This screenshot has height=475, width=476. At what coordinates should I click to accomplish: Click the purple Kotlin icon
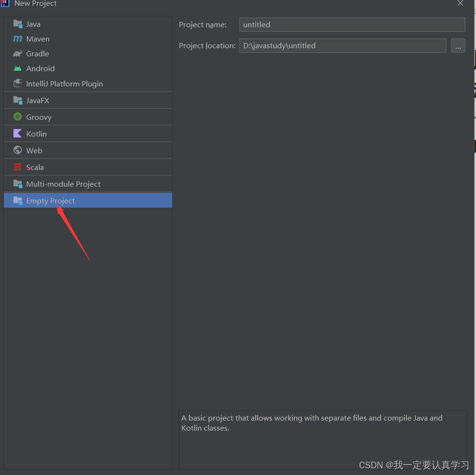[18, 133]
